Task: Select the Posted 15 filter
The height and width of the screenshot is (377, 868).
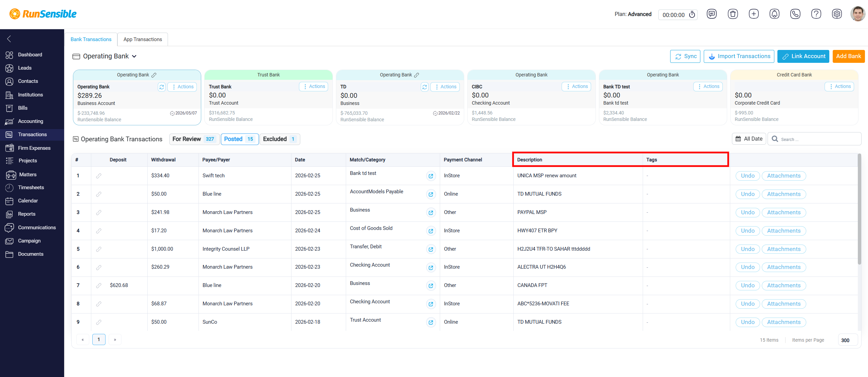Action: [x=240, y=139]
